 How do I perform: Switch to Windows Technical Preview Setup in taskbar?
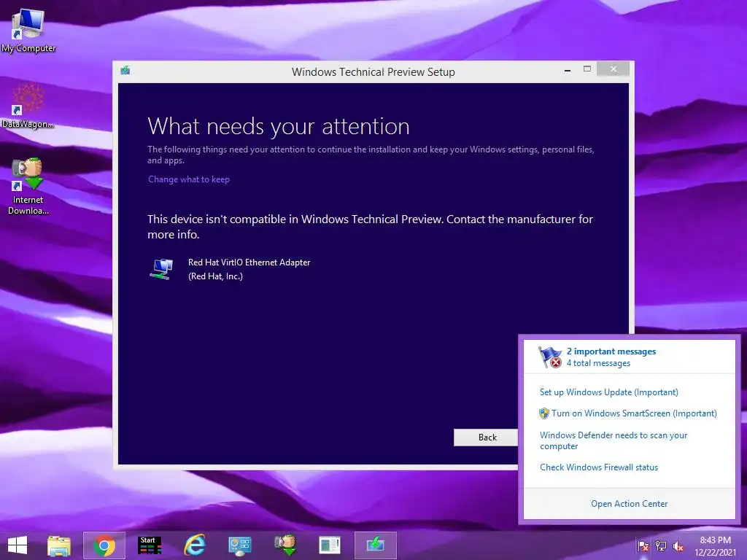click(x=376, y=545)
